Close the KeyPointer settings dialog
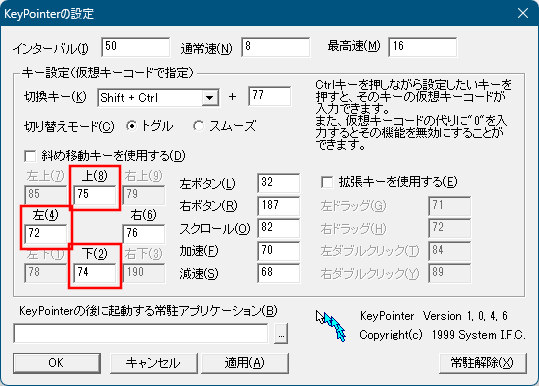 click(x=523, y=13)
